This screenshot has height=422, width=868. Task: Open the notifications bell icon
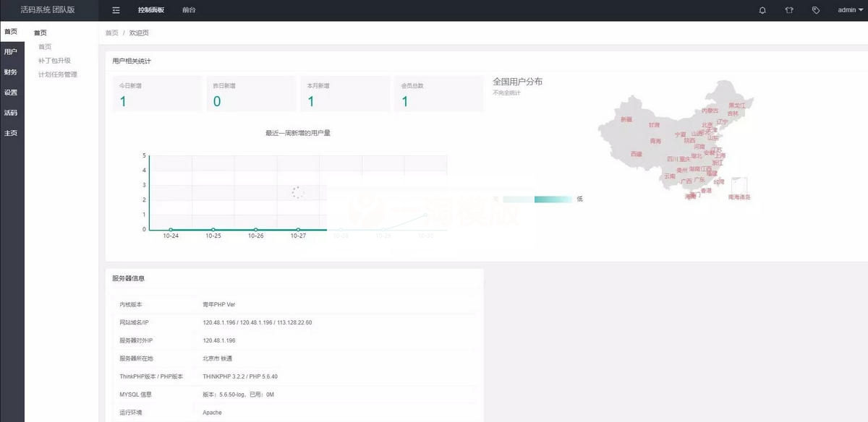click(762, 10)
